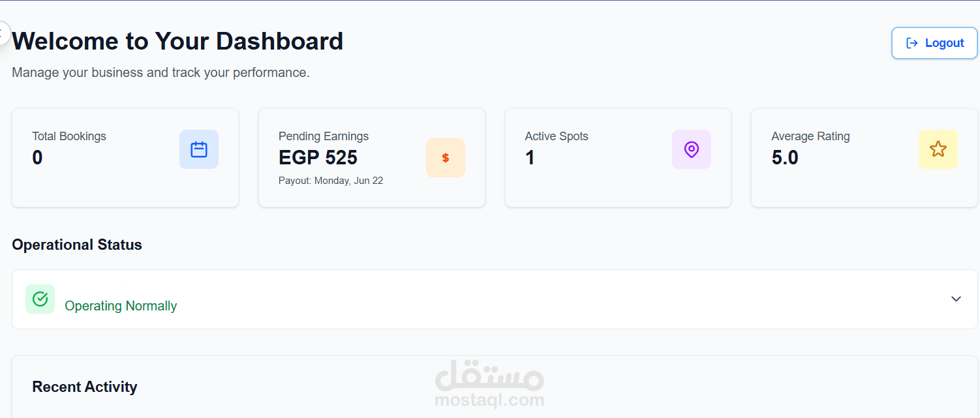This screenshot has width=980, height=418.
Task: Log out using the Logout button
Action: (934, 43)
